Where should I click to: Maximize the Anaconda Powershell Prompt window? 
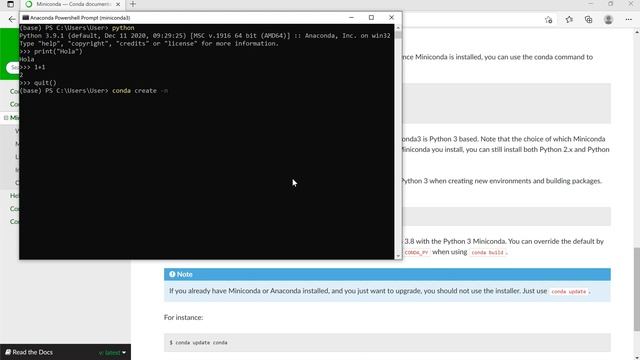click(371, 18)
